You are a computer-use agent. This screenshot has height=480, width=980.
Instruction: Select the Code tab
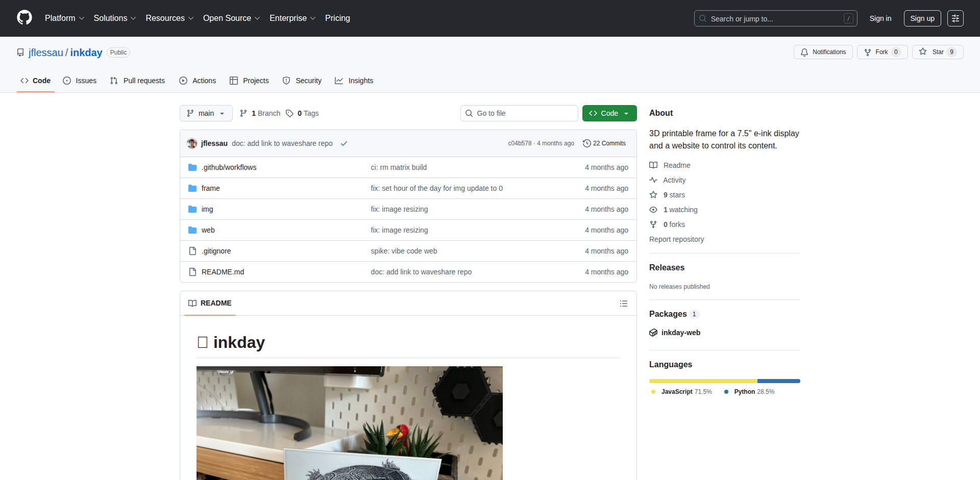click(x=36, y=81)
